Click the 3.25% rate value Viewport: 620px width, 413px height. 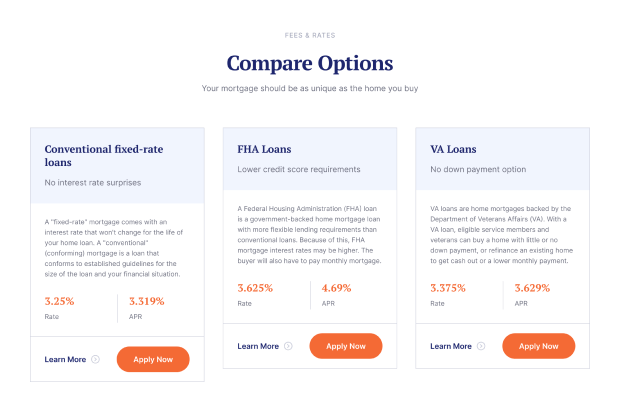59,301
